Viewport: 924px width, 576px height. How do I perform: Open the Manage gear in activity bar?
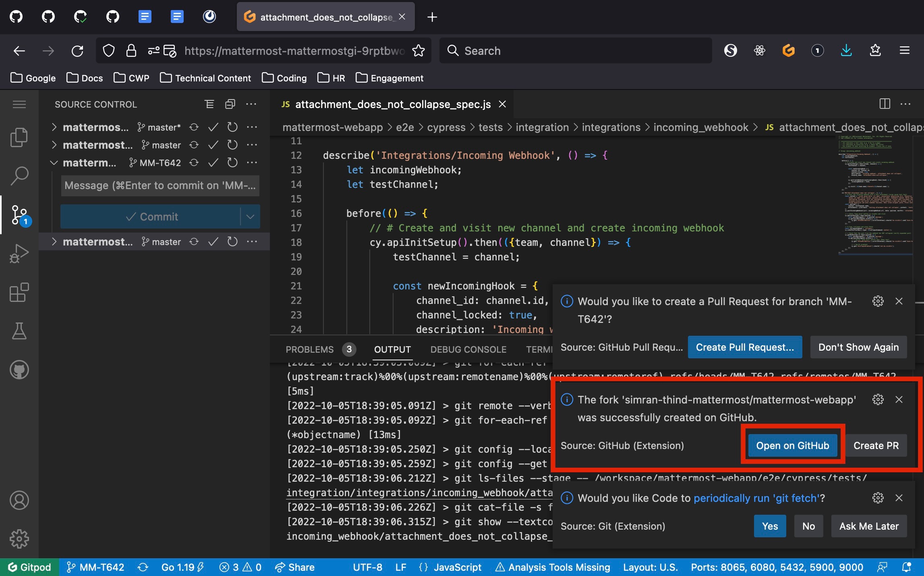tap(19, 539)
